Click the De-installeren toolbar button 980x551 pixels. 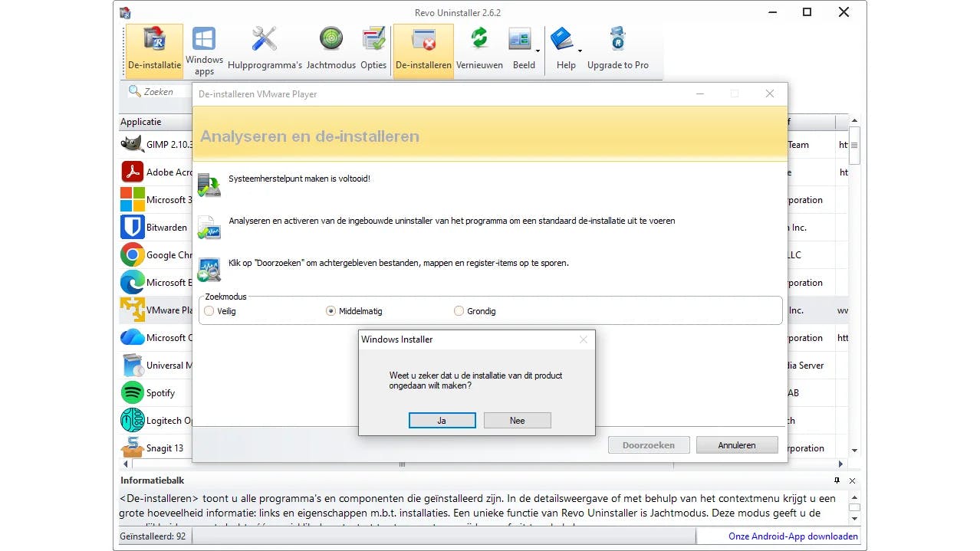pyautogui.click(x=423, y=50)
